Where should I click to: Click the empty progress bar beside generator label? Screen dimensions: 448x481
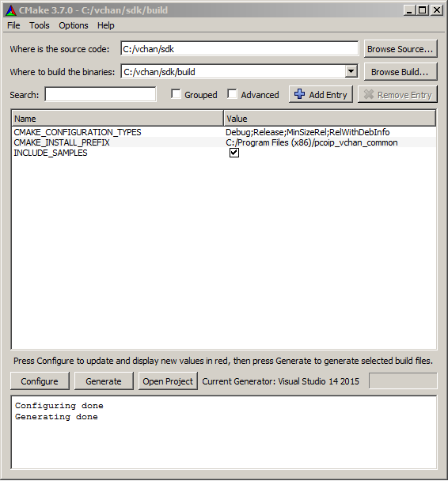pos(403,381)
